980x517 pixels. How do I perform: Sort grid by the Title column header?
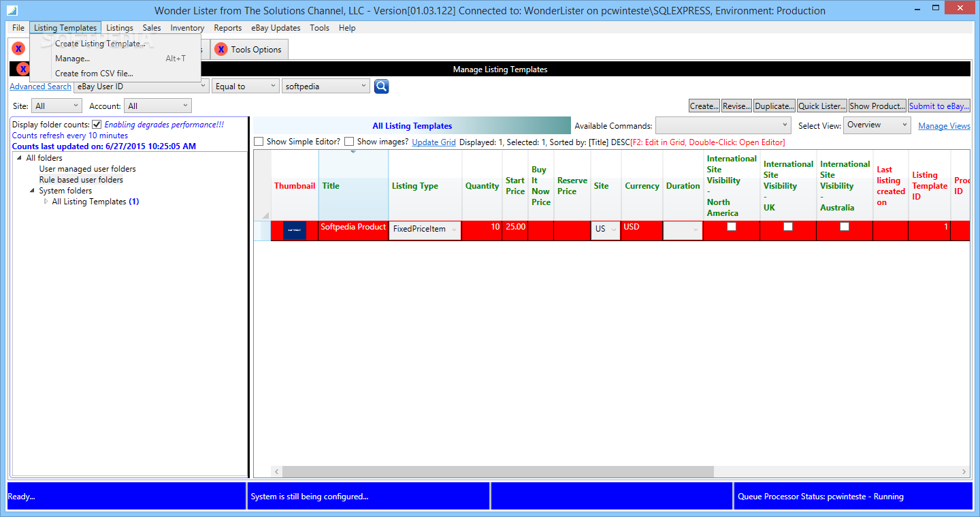coord(353,185)
